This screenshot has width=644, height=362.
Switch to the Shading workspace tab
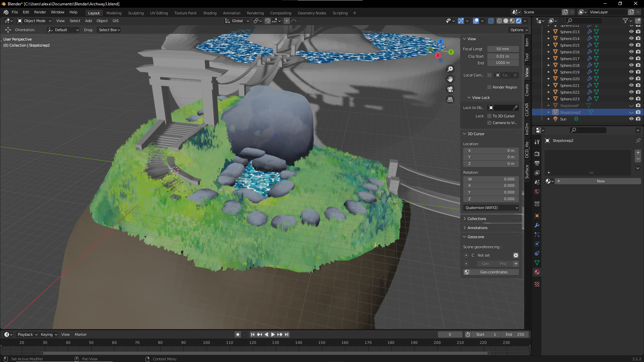(x=210, y=13)
